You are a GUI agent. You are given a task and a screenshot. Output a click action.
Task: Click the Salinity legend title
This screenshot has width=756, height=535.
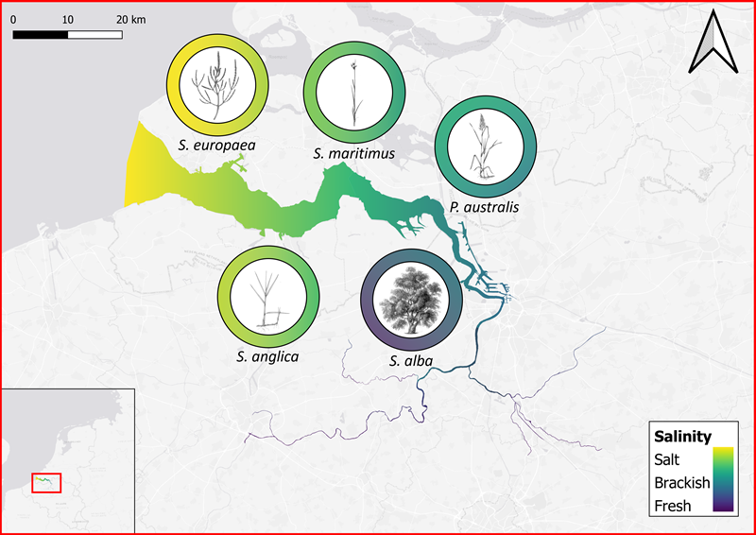pyautogui.click(x=682, y=436)
